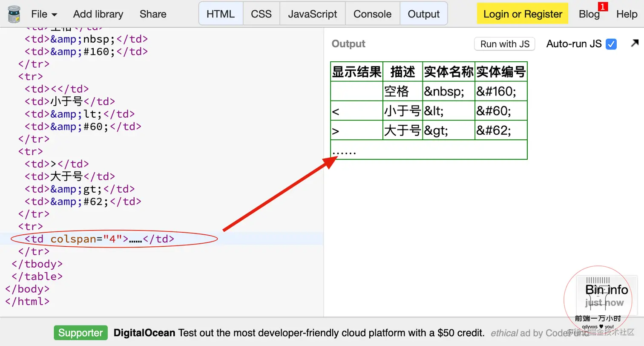This screenshot has height=346, width=644.
Task: Click the &nbsp; cell in output table
Action: 449,91
